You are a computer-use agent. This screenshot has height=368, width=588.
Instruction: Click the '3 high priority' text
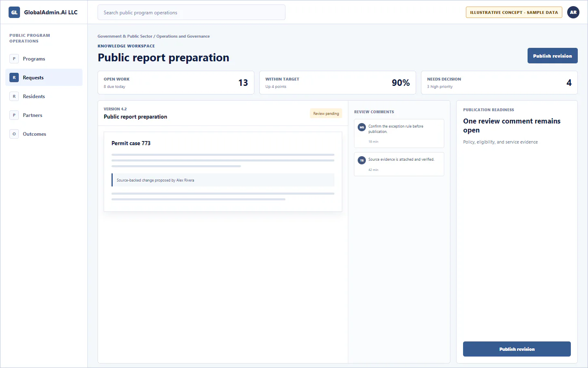click(440, 87)
